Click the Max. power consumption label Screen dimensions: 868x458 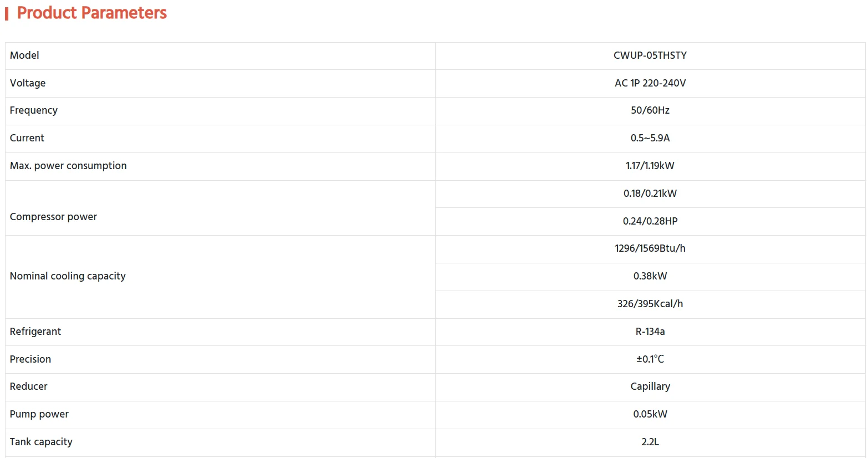(x=68, y=166)
